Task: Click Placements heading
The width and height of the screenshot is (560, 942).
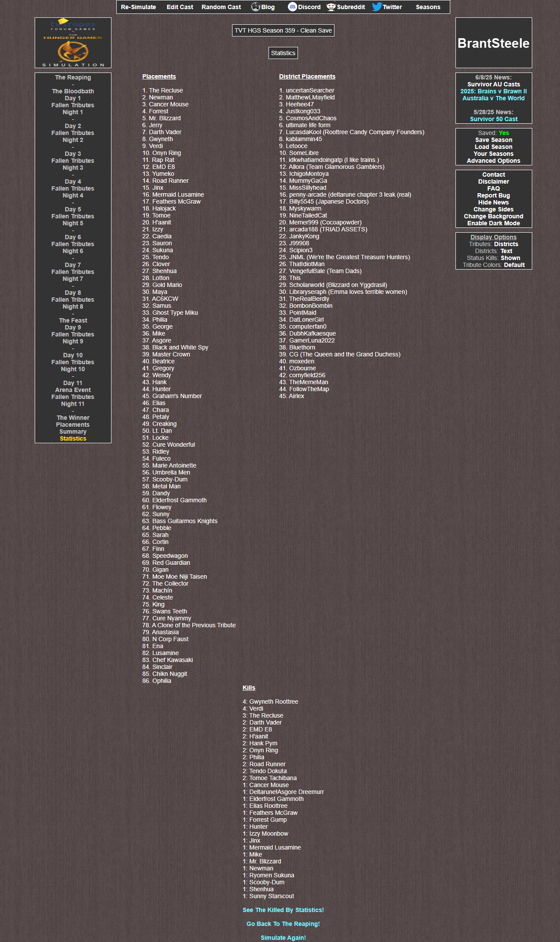Action: coord(159,76)
